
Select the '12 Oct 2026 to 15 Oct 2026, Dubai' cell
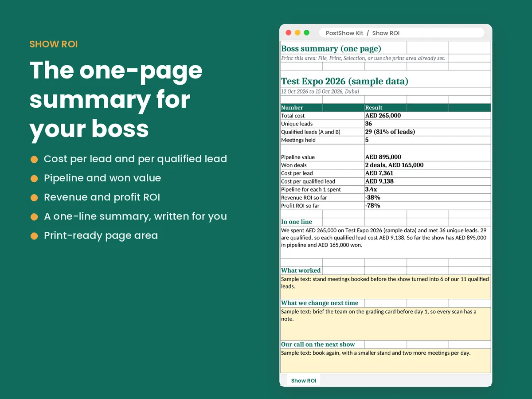386,91
